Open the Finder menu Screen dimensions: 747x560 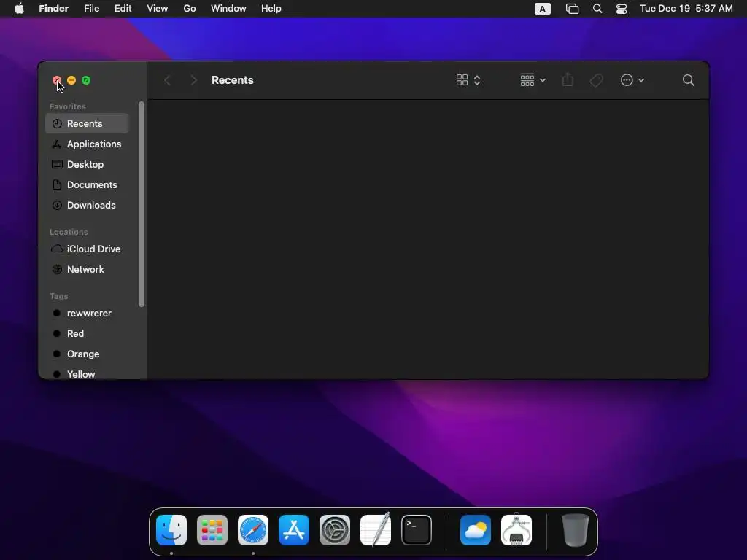pyautogui.click(x=54, y=9)
